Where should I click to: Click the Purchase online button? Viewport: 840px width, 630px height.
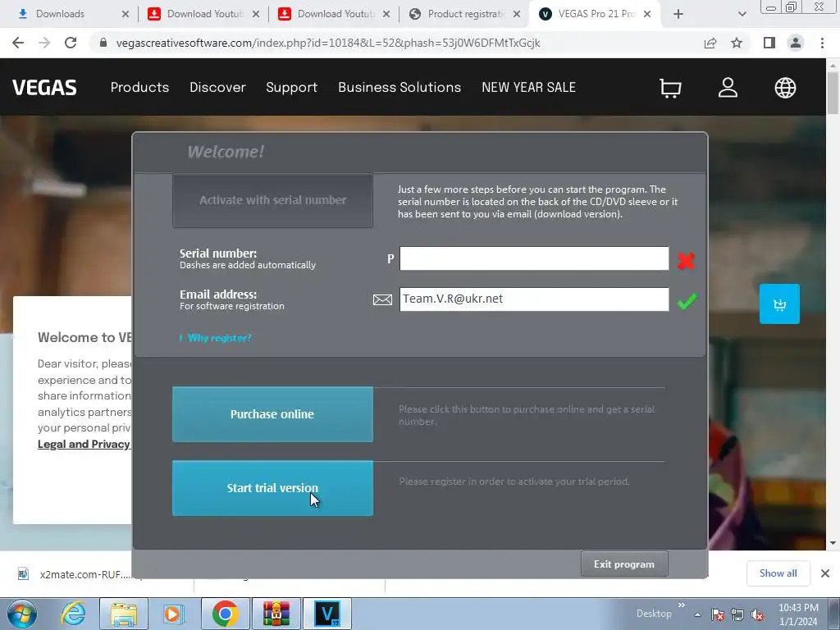272,414
